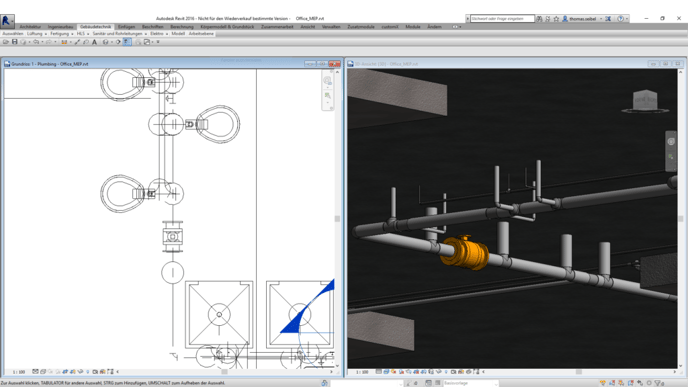Toggle Crop View in the plan view control bar
This screenshot has height=387, width=688.
pyautogui.click(x=65, y=372)
